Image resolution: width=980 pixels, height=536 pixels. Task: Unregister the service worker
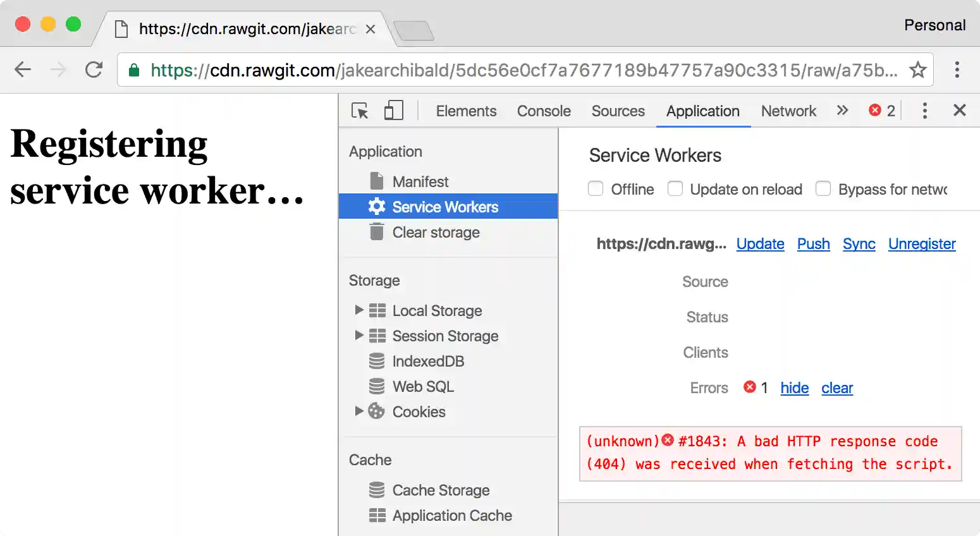[x=921, y=244]
